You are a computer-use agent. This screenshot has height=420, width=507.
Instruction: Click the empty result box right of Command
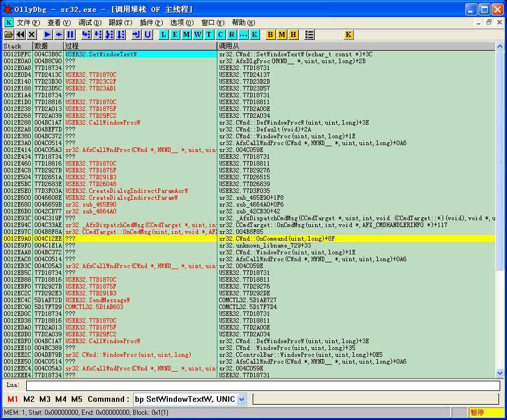click(x=376, y=399)
